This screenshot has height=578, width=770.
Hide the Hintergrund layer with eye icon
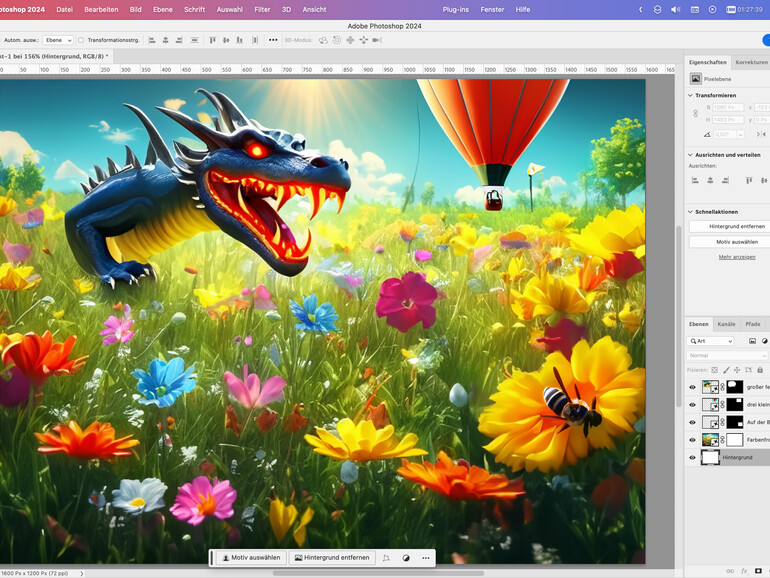(692, 457)
